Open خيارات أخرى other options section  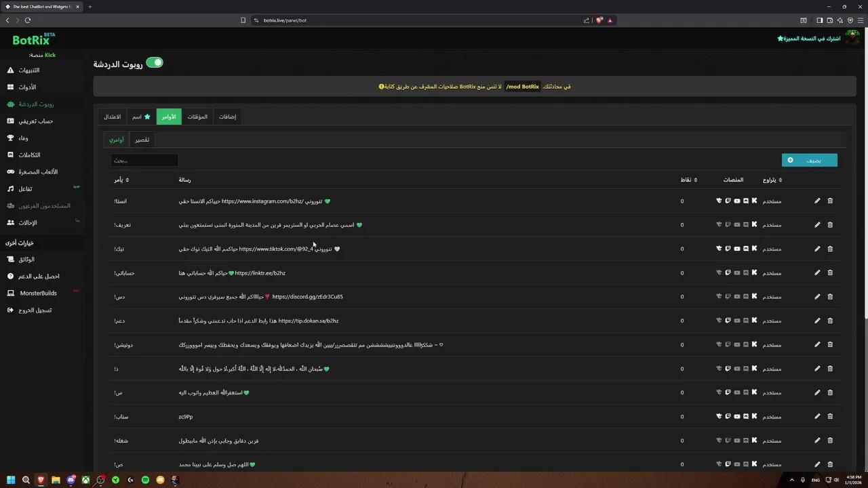click(x=20, y=243)
